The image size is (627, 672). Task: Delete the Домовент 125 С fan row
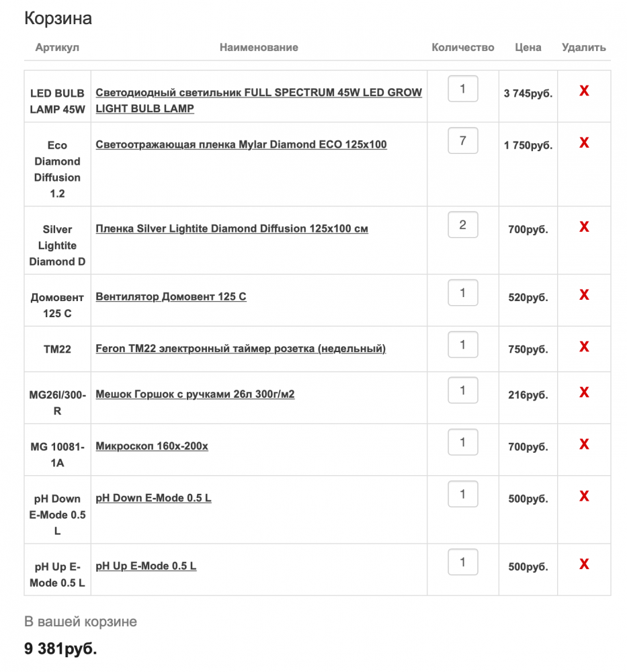pos(584,294)
